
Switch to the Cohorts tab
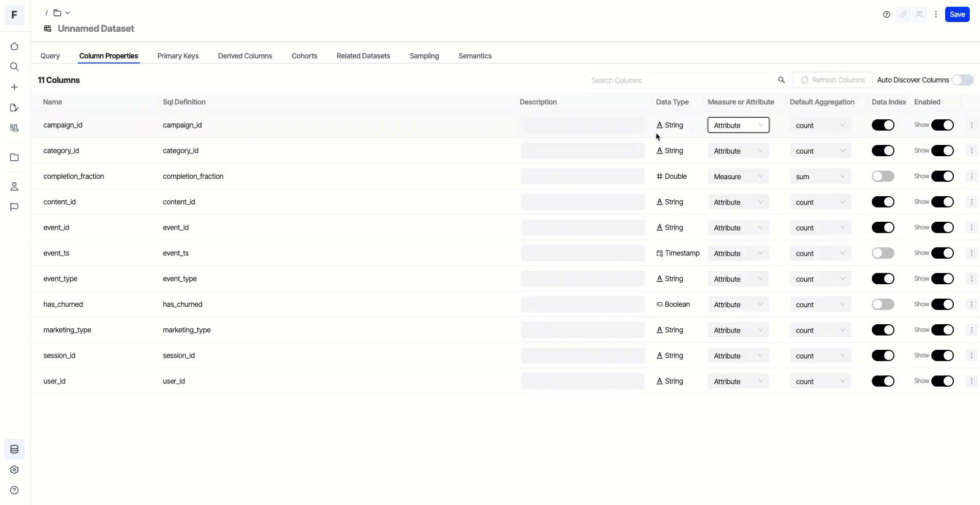click(304, 56)
